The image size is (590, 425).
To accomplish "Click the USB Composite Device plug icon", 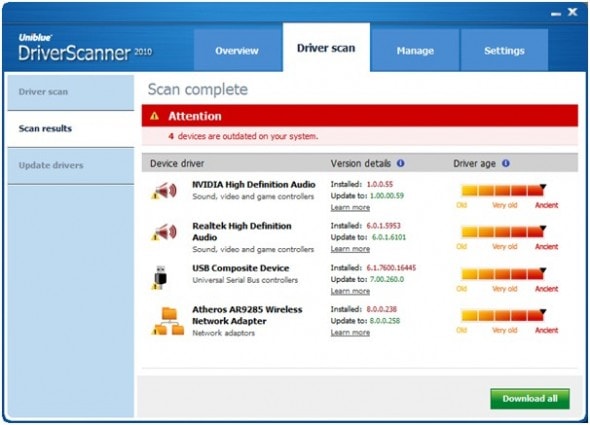I will [x=160, y=277].
